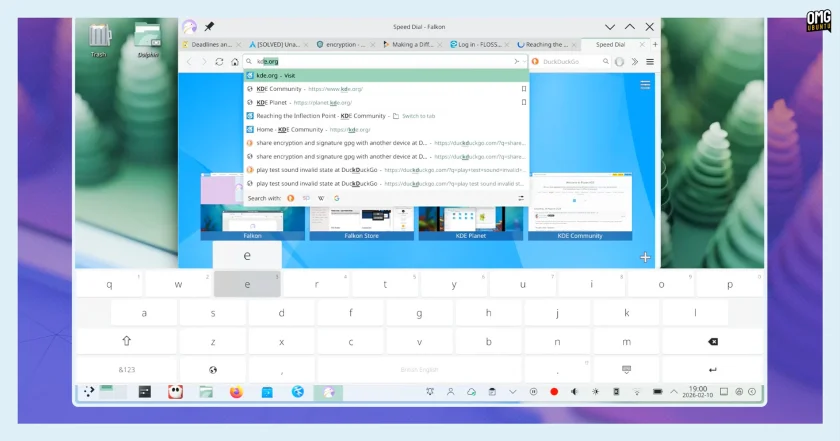Tap the 'British English' spacebar
840x441 pixels.
pos(419,370)
